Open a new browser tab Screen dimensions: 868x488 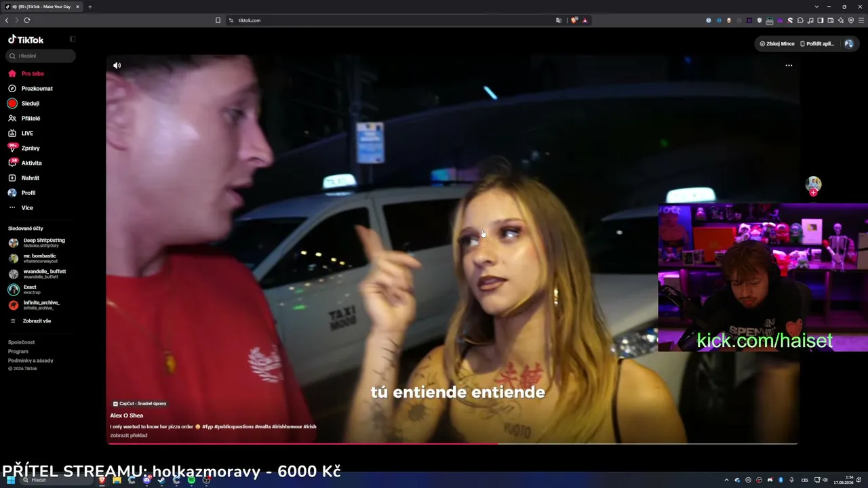(x=90, y=7)
